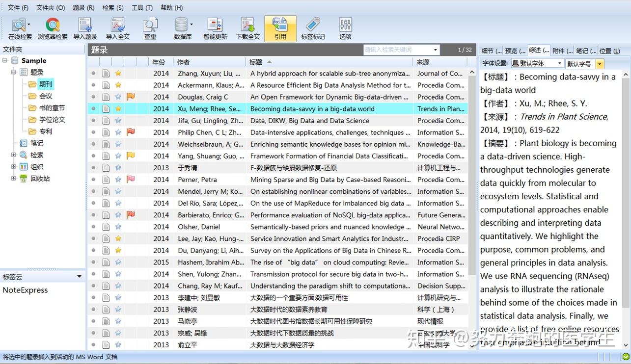Viewport: 631px width, 364px height.
Task: Toggle the read-status dot on Hashem, Ibrahim row
Action: pos(93,262)
